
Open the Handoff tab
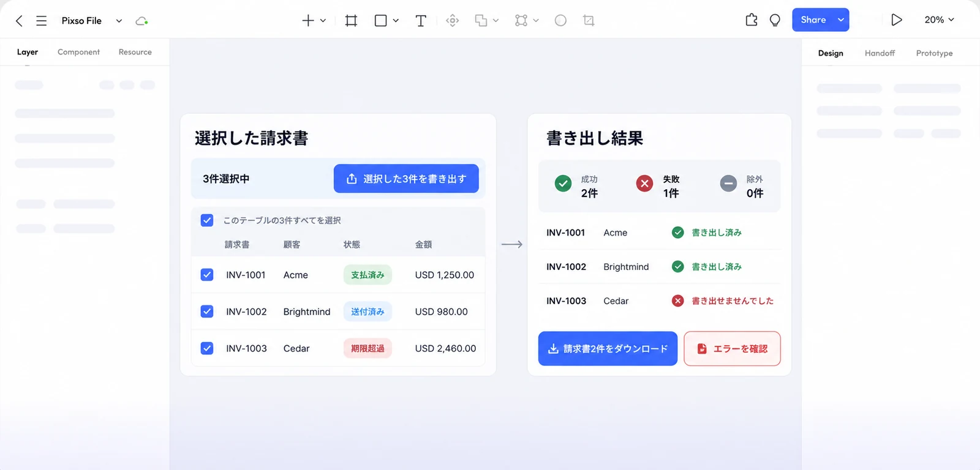coord(880,53)
